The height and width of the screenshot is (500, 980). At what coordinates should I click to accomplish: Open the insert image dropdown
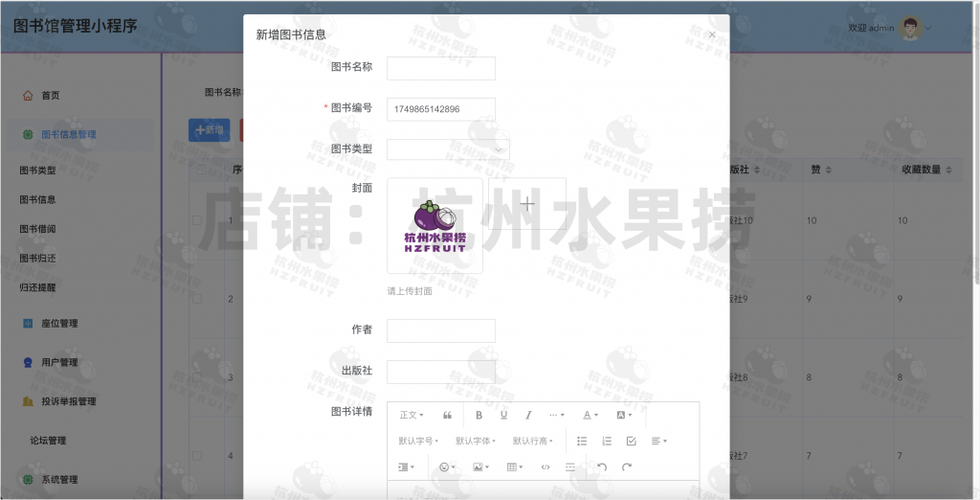pyautogui.click(x=480, y=466)
